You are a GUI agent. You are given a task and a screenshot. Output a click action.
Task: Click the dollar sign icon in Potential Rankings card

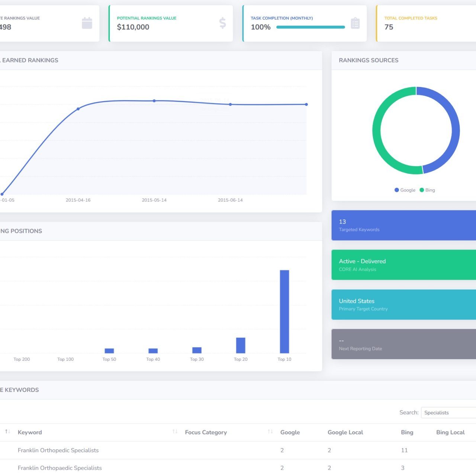(x=222, y=23)
